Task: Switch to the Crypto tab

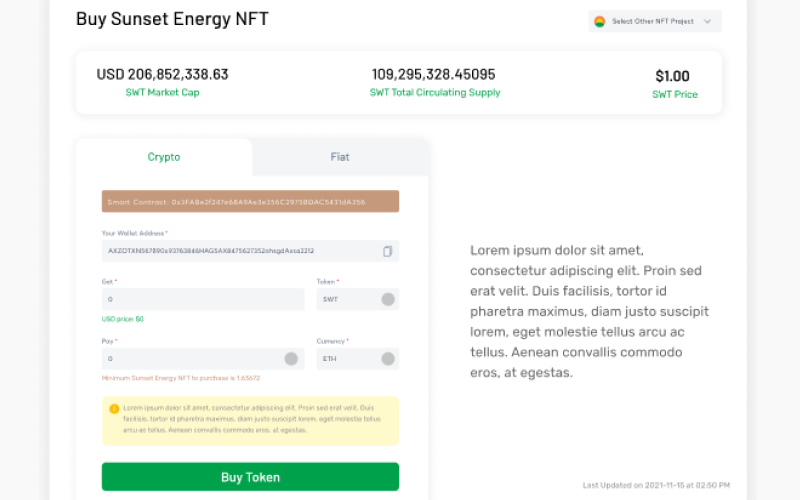Action: (164, 157)
